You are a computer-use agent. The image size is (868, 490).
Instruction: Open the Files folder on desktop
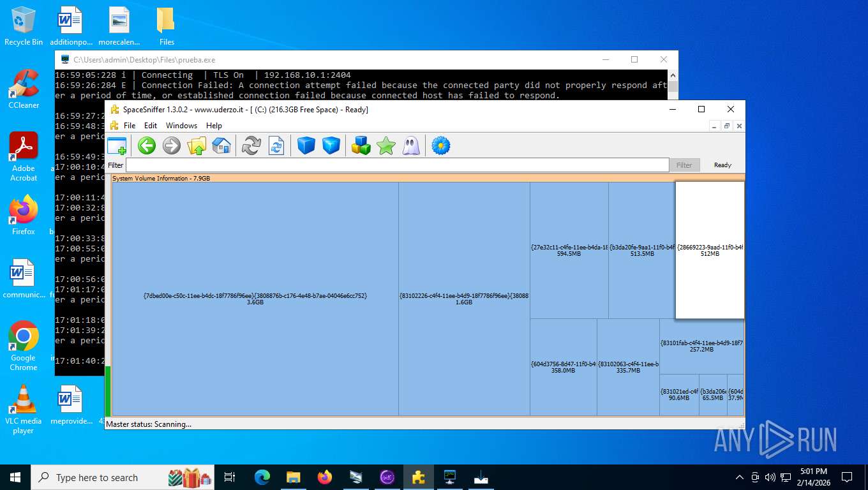click(x=167, y=27)
